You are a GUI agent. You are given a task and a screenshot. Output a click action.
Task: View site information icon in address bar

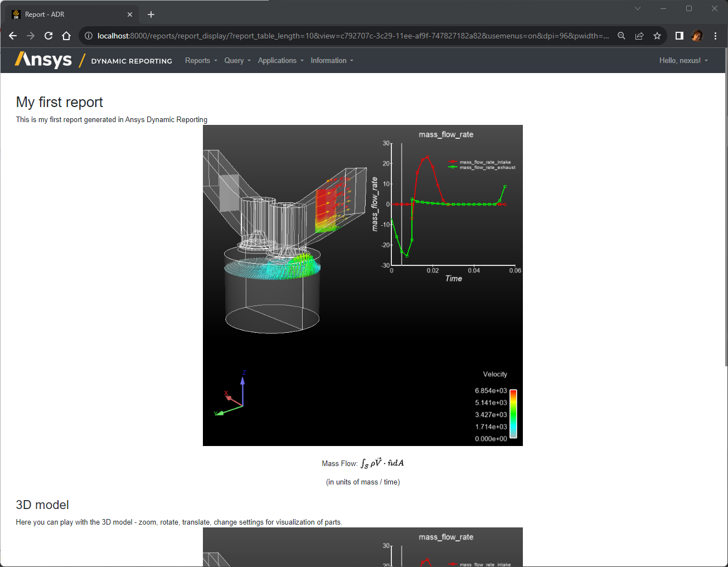click(88, 36)
